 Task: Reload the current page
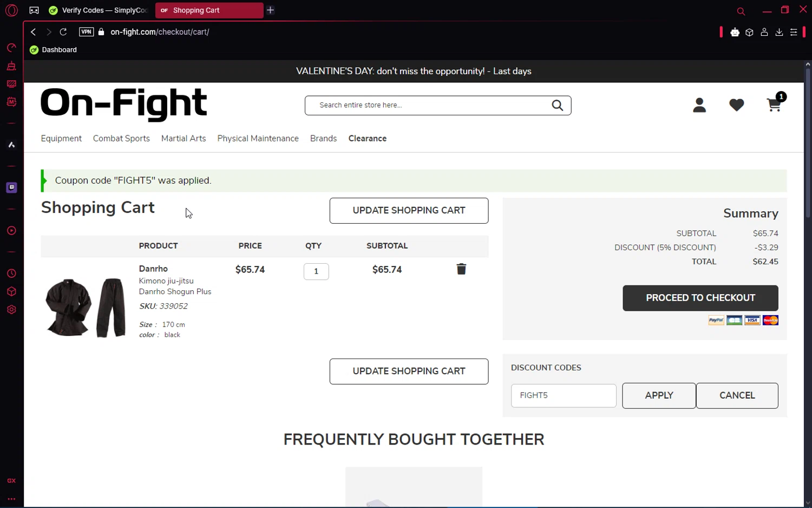63,32
